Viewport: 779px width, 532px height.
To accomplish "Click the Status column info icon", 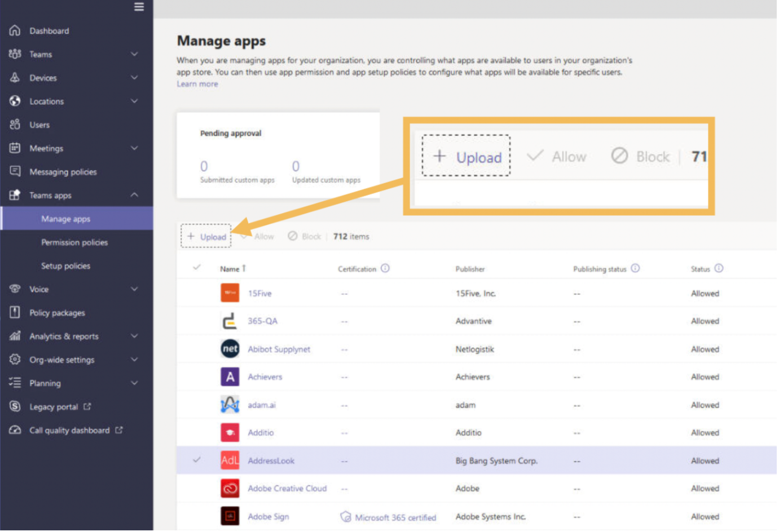I will pos(719,268).
